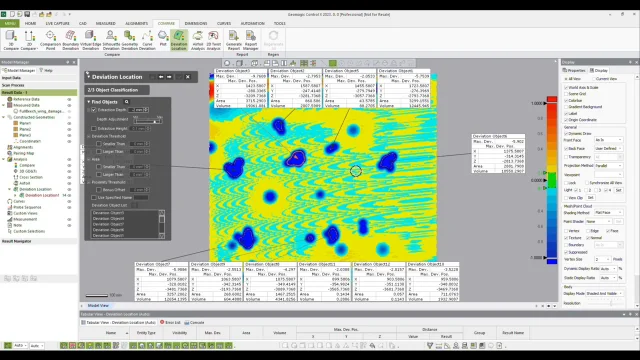The height and width of the screenshot is (360, 640).
Task: Select the Current View radio button
Action: click(x=593, y=79)
